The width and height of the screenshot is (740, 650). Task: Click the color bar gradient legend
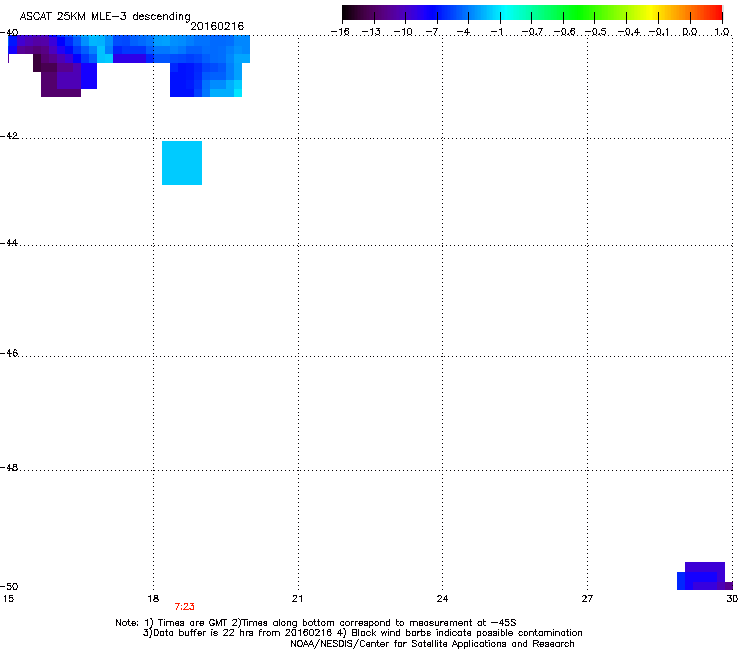click(532, 13)
